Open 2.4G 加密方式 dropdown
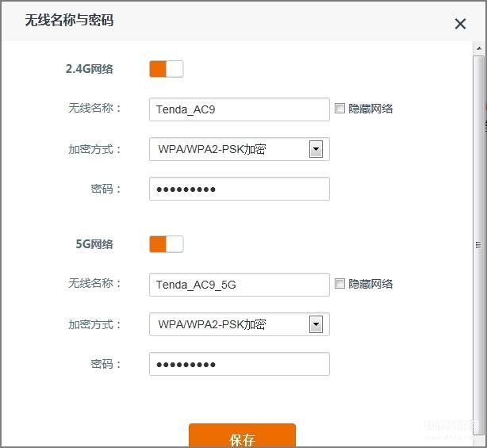487x448 pixels. (240, 149)
